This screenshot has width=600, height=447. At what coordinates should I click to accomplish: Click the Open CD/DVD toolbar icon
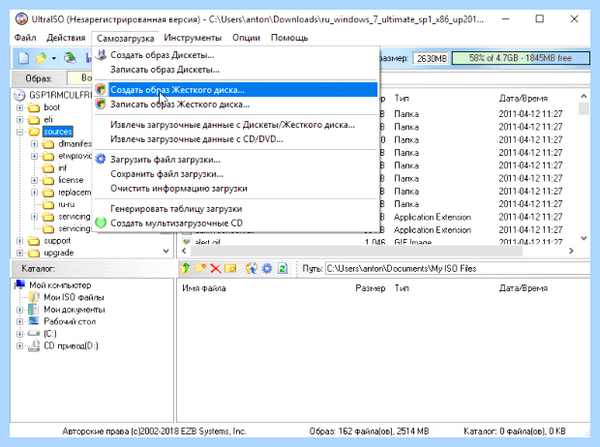tap(70, 58)
